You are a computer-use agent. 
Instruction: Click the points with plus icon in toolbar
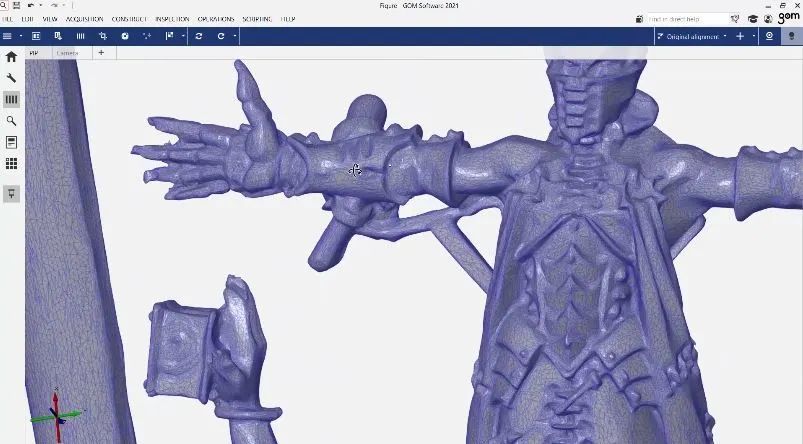click(x=147, y=36)
